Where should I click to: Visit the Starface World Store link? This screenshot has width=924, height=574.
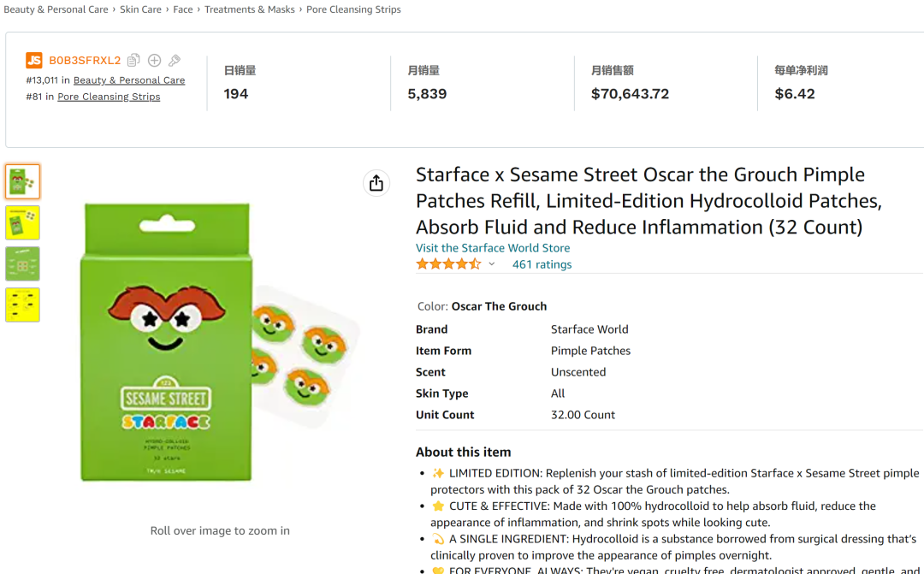coord(493,248)
